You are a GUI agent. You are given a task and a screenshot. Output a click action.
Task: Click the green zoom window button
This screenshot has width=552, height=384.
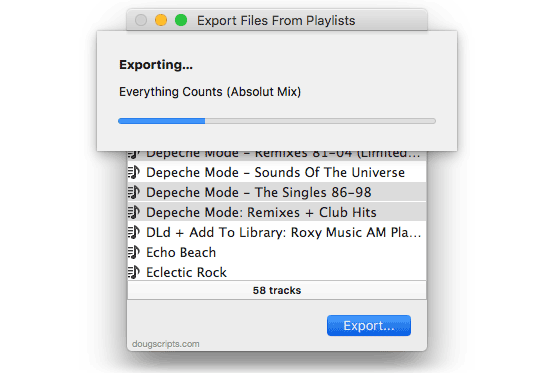[181, 20]
